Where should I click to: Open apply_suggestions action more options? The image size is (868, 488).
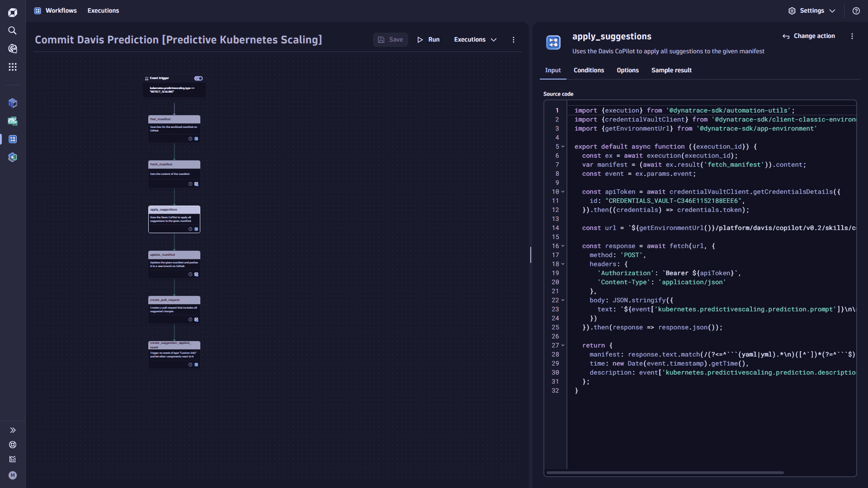[852, 36]
